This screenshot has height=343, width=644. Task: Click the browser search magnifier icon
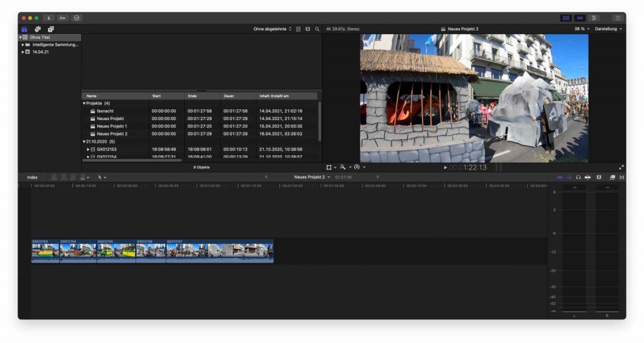317,29
